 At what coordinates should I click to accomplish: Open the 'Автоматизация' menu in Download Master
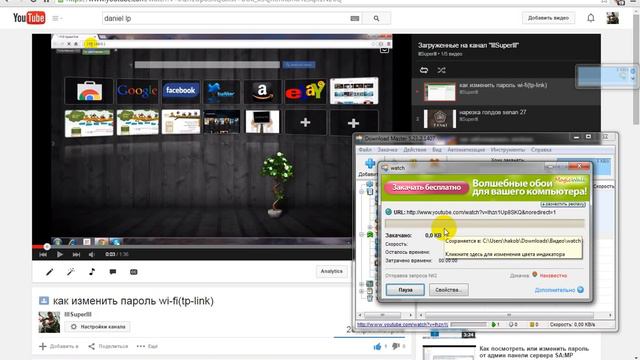pyautogui.click(x=466, y=150)
